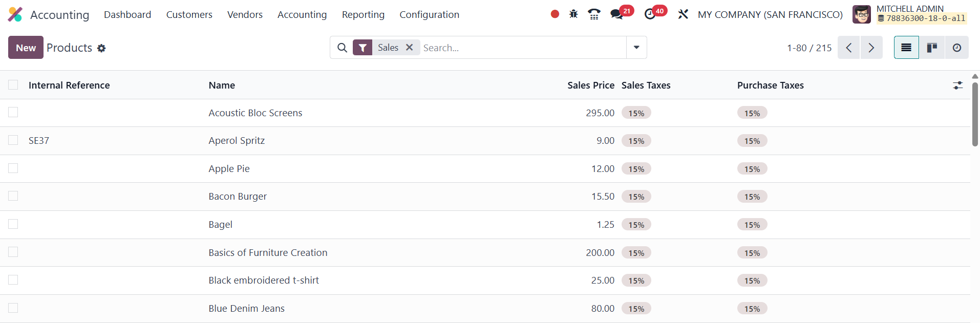
Task: Tick the select-all rows checkbox
Action: coord(13,85)
